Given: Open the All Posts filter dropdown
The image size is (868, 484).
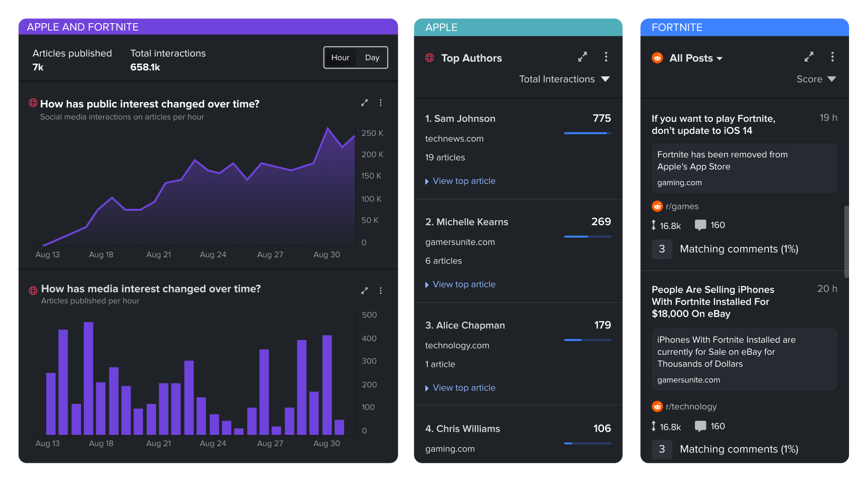Looking at the screenshot, I should pyautogui.click(x=695, y=58).
